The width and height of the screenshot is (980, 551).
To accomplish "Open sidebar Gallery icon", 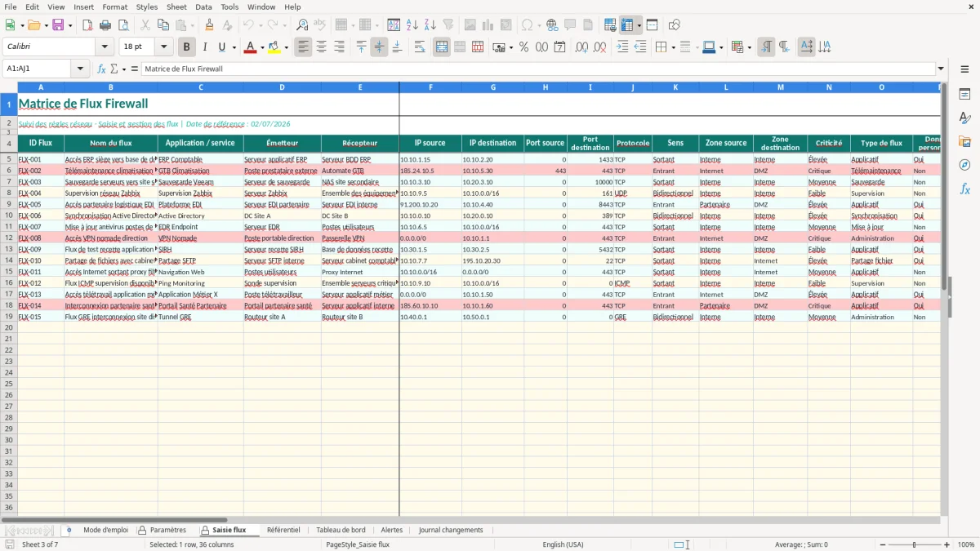I will [x=964, y=141].
